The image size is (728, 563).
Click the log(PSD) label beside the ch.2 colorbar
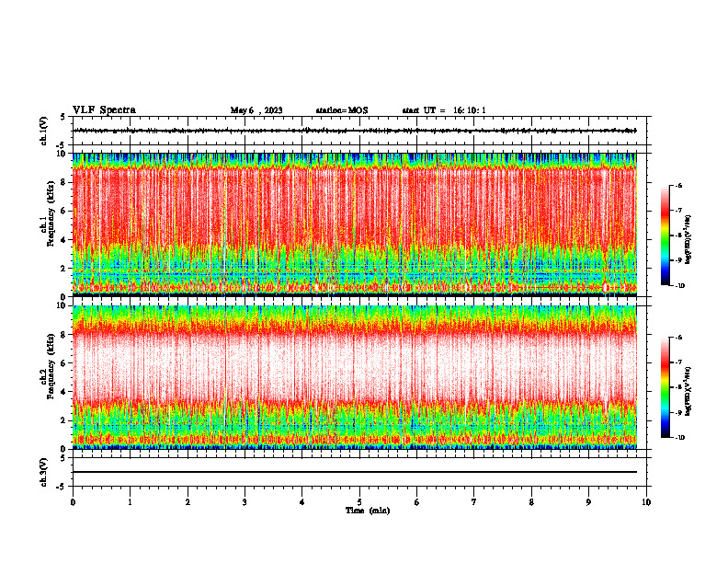[688, 391]
